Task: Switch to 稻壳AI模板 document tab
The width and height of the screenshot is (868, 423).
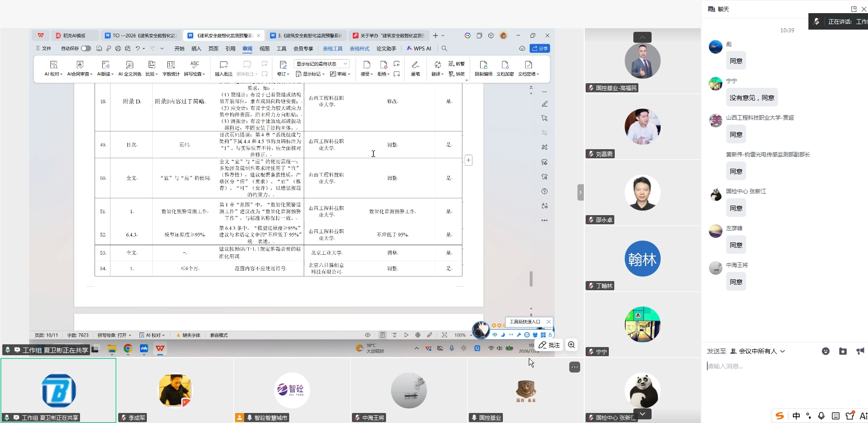Action: click(74, 35)
